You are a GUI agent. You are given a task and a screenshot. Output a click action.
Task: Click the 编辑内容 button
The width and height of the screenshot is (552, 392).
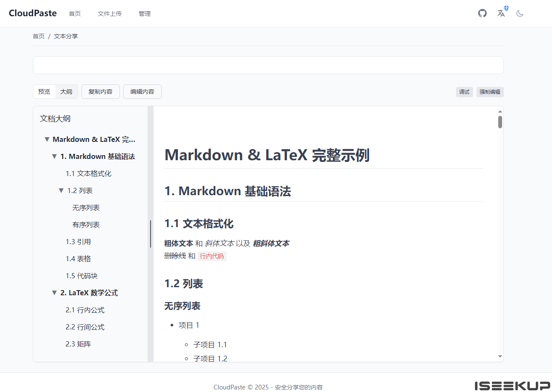click(142, 92)
